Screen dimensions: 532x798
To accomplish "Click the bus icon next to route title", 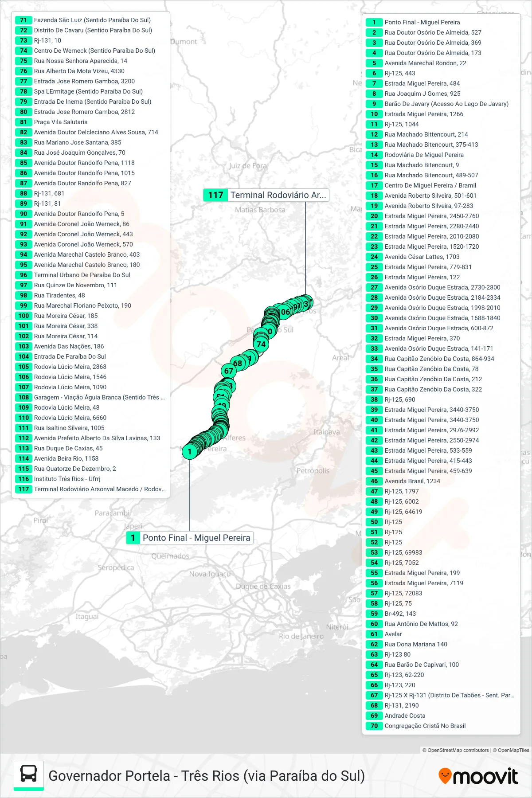I will point(29,775).
